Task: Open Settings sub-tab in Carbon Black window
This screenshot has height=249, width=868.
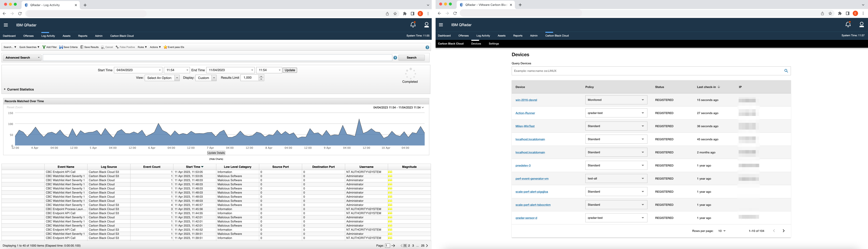Action: pyautogui.click(x=494, y=44)
